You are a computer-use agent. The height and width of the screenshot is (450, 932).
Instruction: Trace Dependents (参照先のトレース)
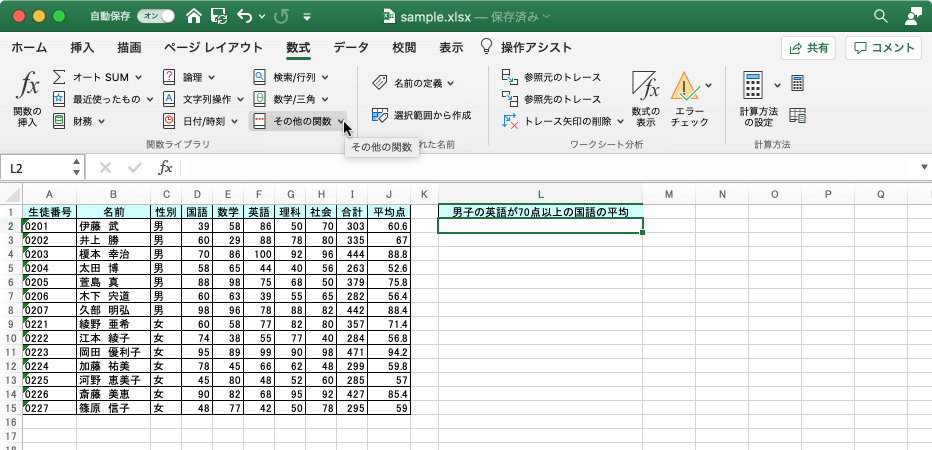552,99
